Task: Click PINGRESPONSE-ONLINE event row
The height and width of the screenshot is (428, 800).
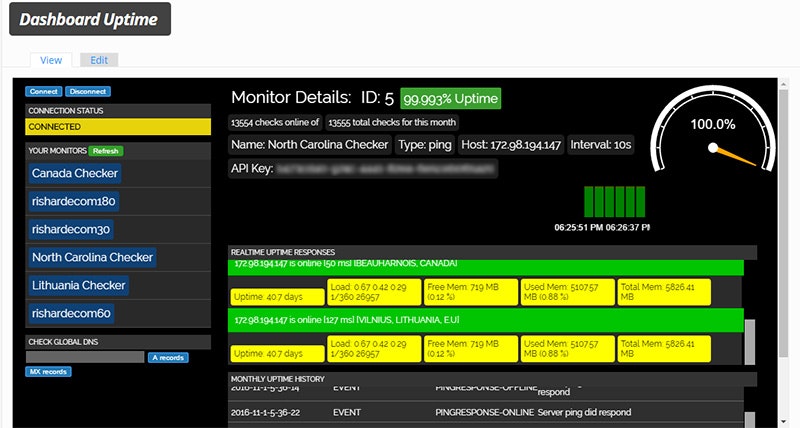Action: coord(485,412)
